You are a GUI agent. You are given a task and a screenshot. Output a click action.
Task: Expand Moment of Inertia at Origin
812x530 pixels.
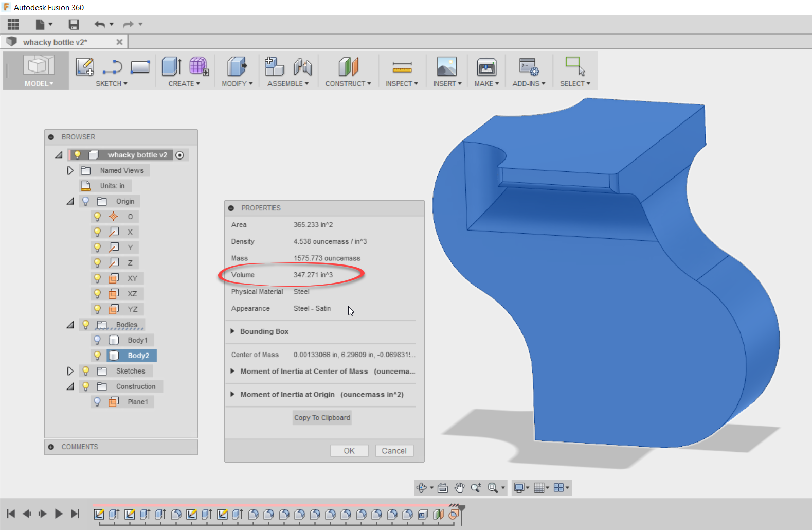click(x=232, y=394)
